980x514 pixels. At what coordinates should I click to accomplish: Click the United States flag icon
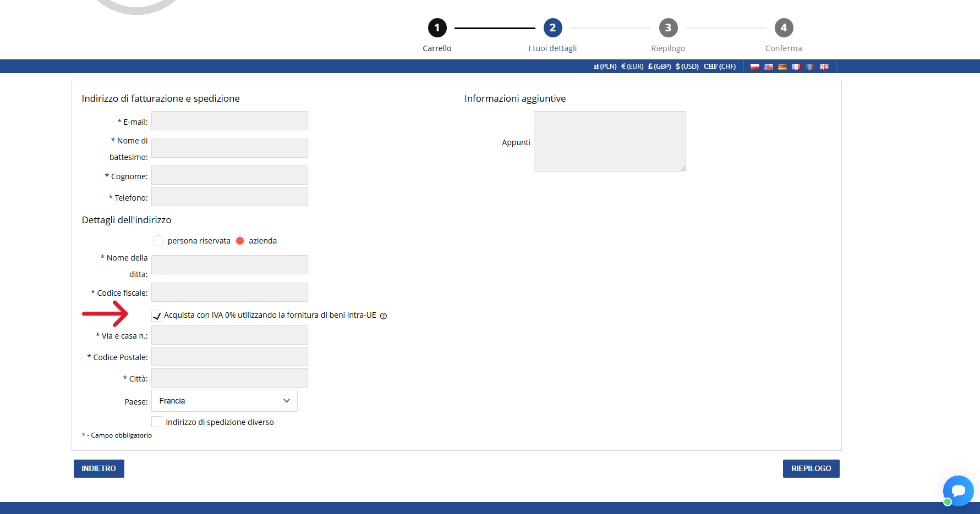point(768,67)
